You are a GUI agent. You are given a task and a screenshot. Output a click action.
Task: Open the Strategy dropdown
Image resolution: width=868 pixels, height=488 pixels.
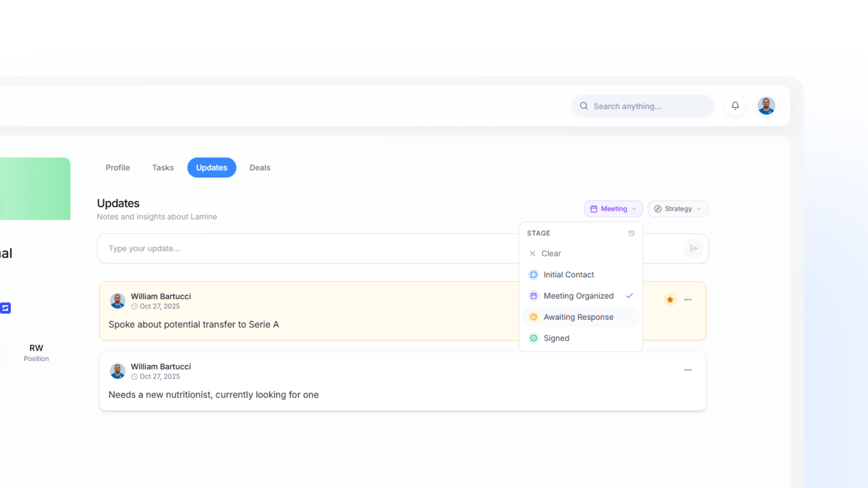tap(678, 209)
